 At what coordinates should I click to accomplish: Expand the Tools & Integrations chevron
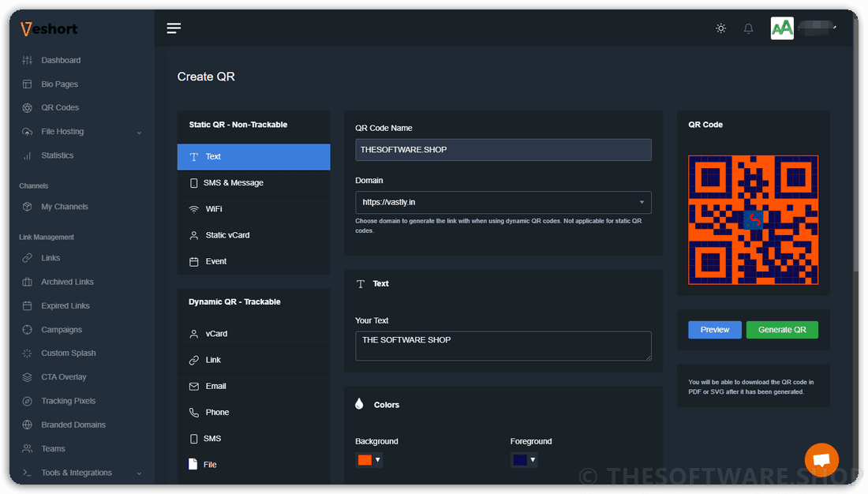[x=140, y=473]
